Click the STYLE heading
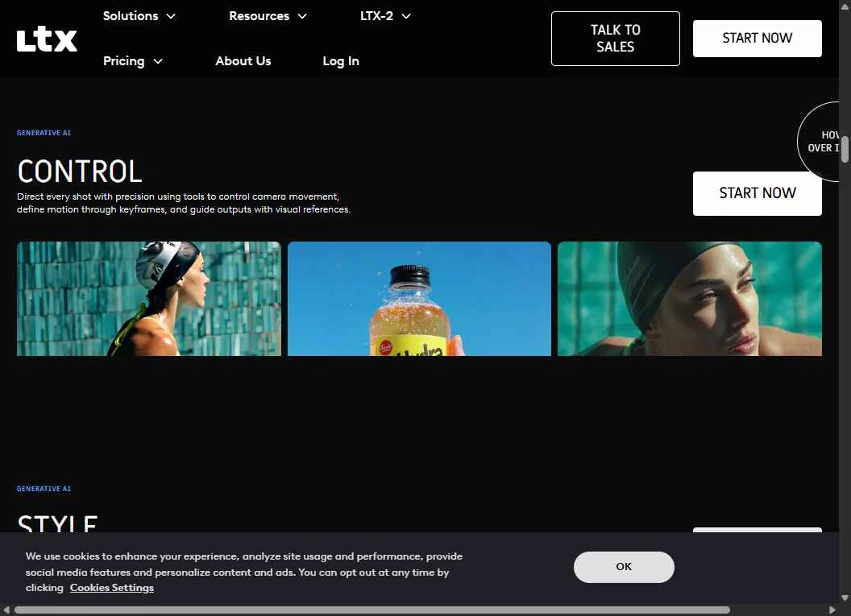This screenshot has width=851, height=616. point(57,523)
